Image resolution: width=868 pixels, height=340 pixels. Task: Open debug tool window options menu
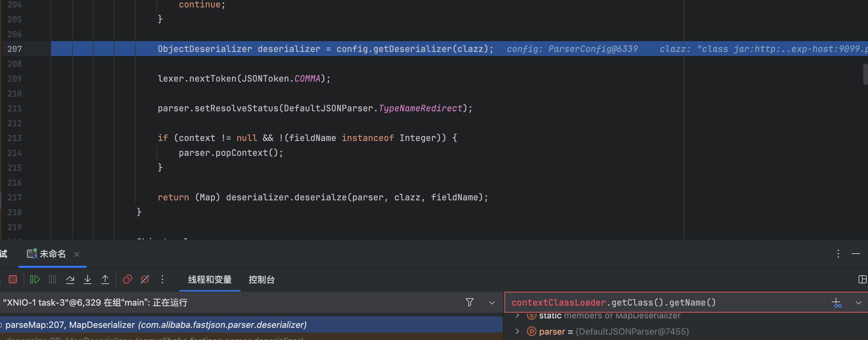coord(838,254)
